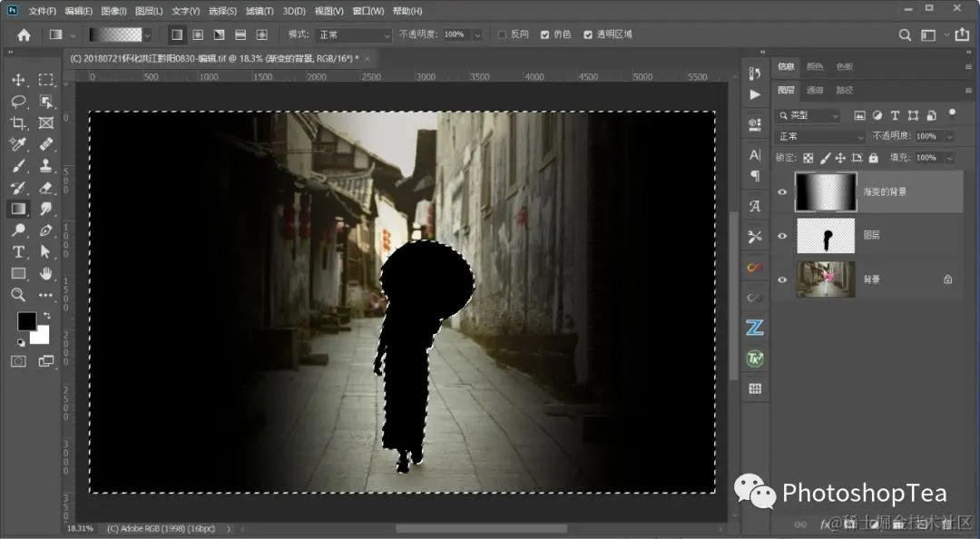Screen dimensions: 980x539
Task: Click the home button in options bar
Action: [x=24, y=34]
